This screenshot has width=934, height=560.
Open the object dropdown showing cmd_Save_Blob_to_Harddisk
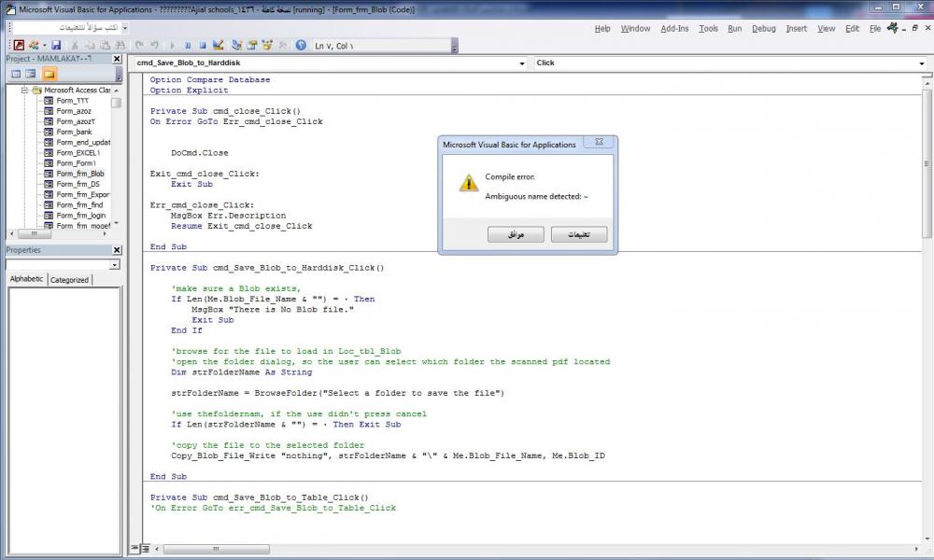(x=522, y=63)
